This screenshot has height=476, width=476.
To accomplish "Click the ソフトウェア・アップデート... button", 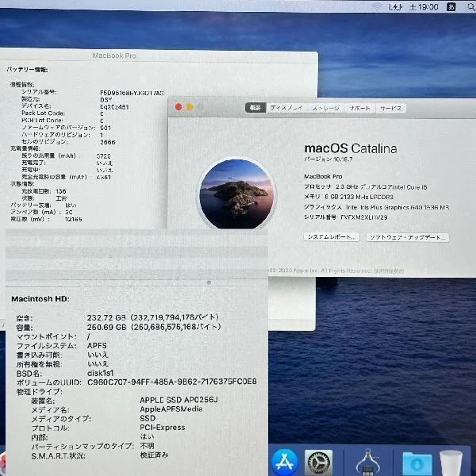I will click(408, 237).
